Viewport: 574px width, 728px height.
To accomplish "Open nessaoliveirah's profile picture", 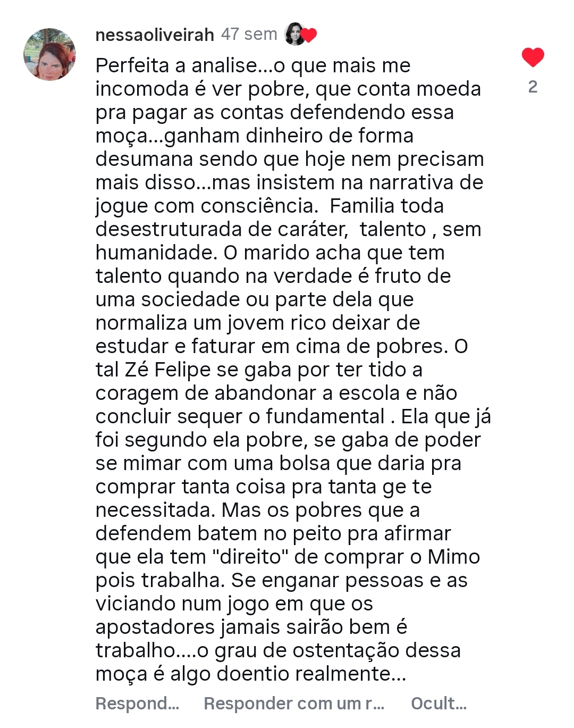I will click(49, 54).
